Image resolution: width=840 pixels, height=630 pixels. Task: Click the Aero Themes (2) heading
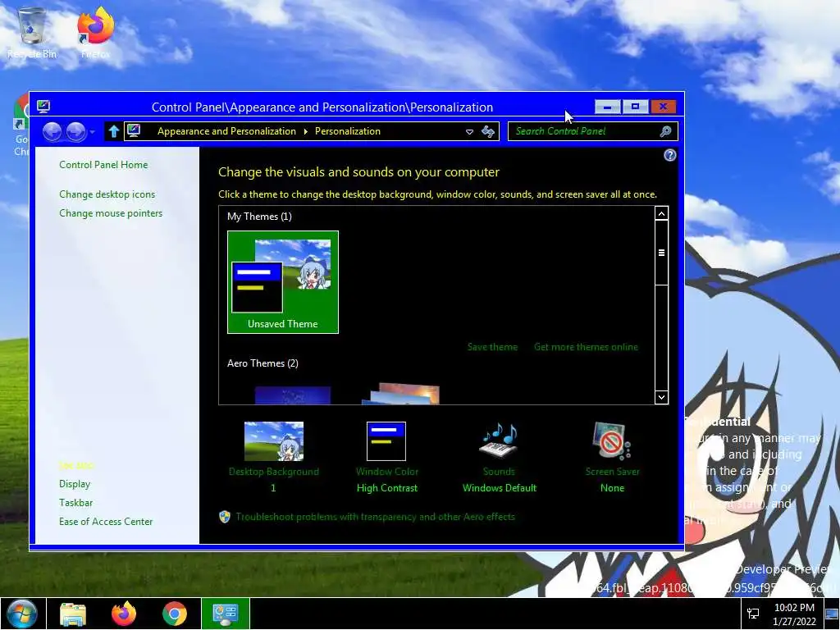coord(262,363)
